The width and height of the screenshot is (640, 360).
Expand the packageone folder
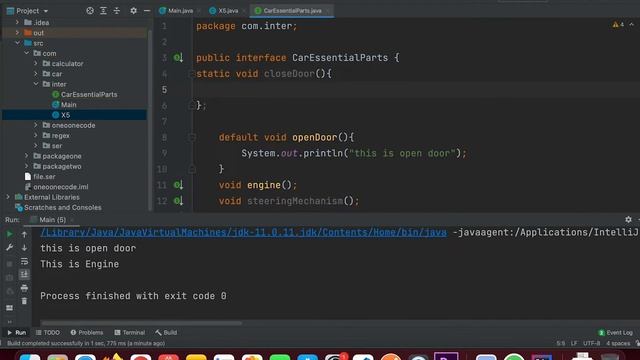(x=27, y=156)
